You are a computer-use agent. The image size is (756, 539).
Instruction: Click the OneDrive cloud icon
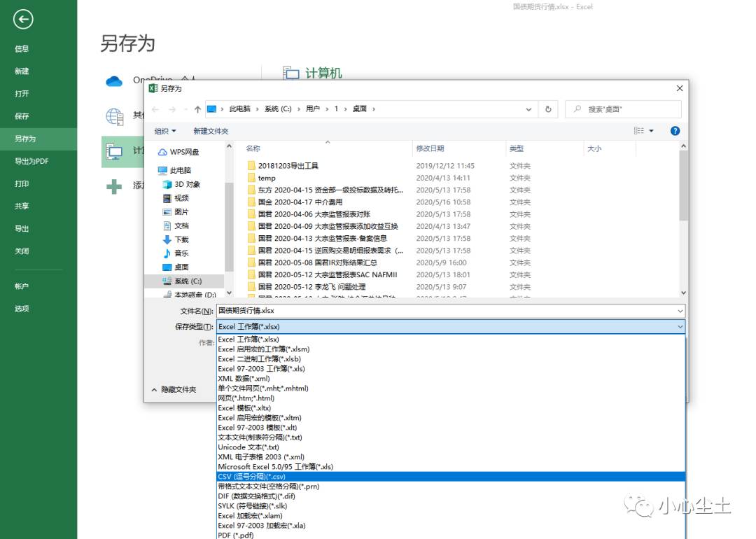(114, 81)
